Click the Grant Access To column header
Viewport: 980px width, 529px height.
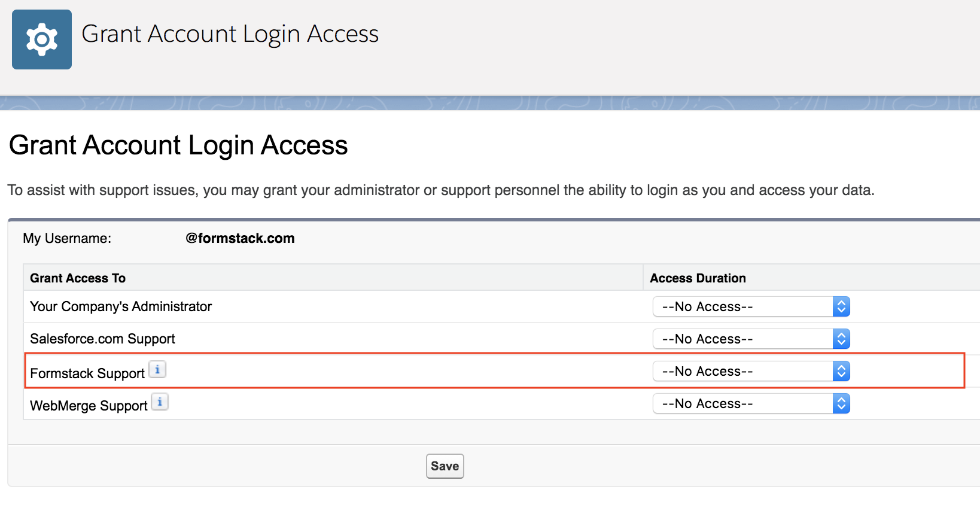(78, 278)
